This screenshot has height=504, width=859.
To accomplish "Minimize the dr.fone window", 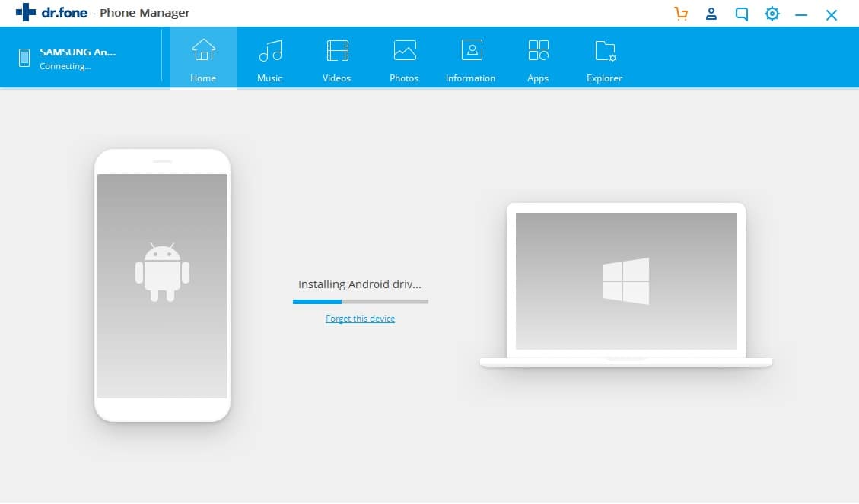I will click(801, 14).
